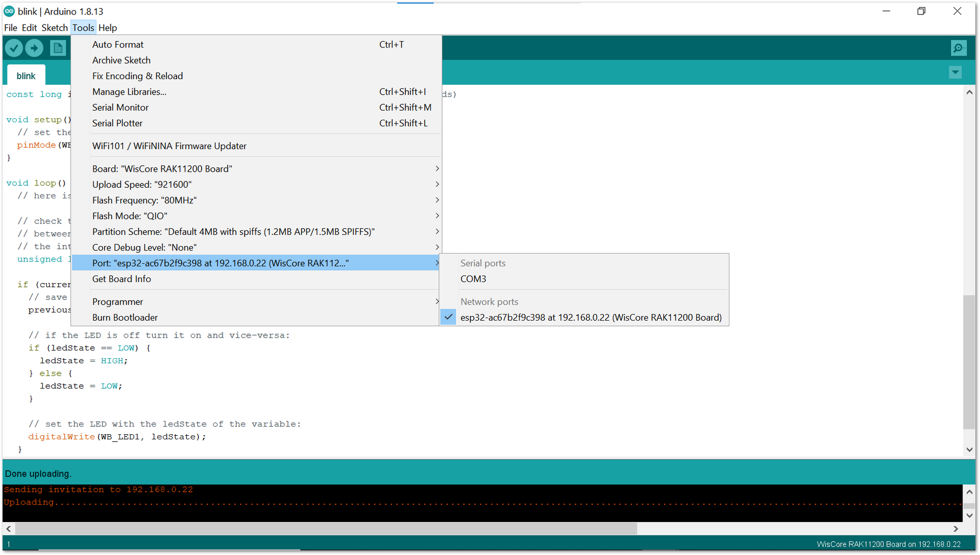Open the Edit menu
The width and height of the screenshot is (980, 555).
coord(29,28)
